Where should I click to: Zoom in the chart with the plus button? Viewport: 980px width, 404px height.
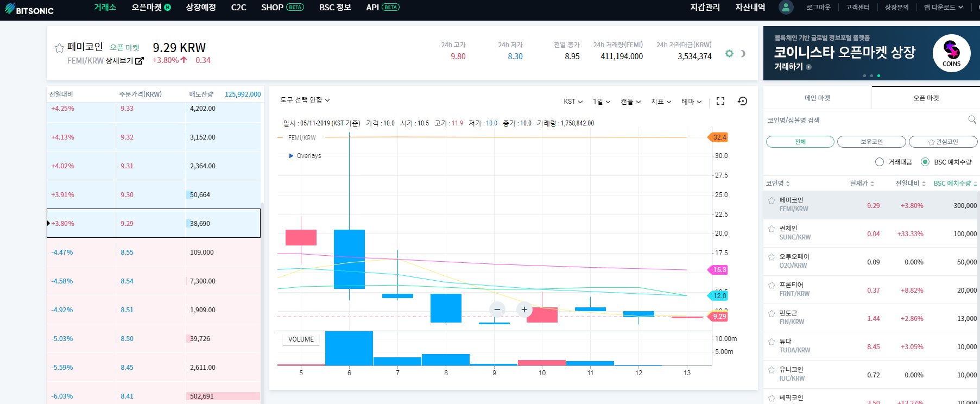[x=524, y=310]
